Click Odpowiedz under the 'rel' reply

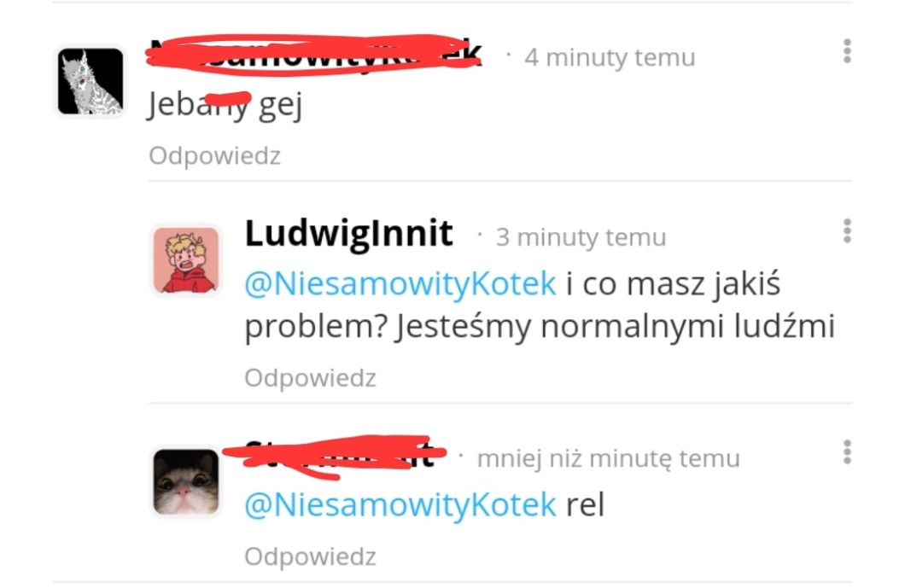point(310,556)
